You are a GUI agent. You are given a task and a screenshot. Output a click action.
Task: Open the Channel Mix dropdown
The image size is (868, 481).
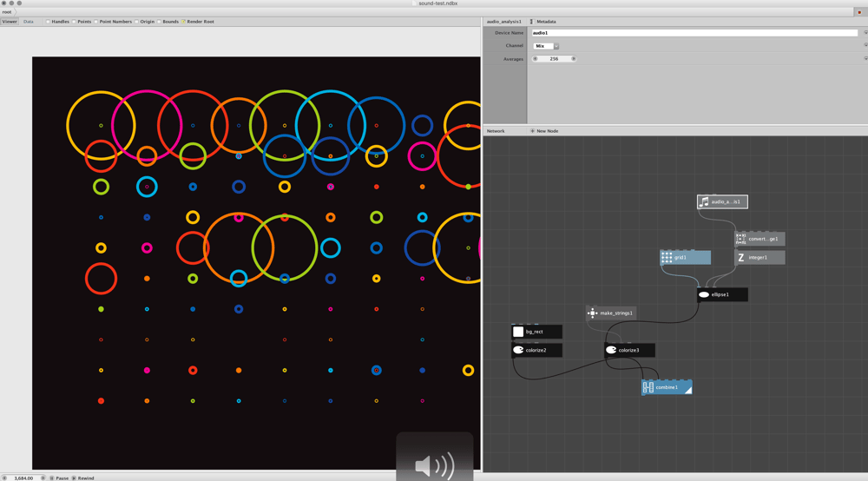pos(546,46)
